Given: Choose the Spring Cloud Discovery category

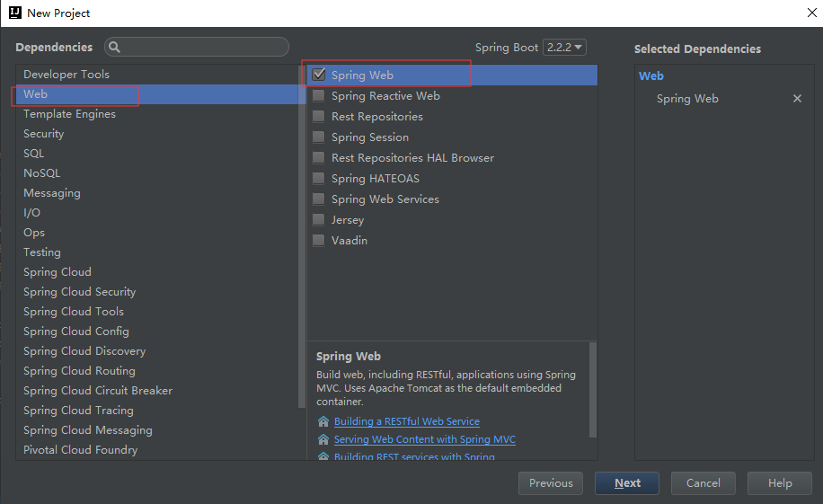Looking at the screenshot, I should pos(84,351).
